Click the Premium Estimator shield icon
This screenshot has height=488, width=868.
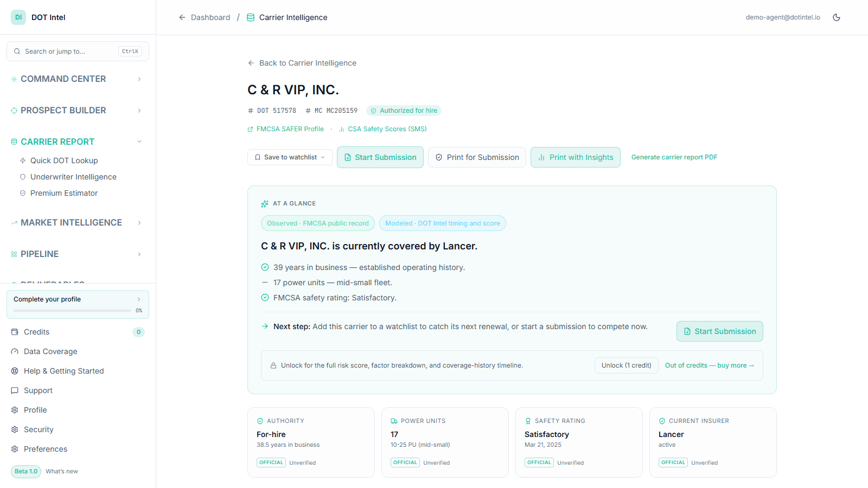(x=23, y=193)
